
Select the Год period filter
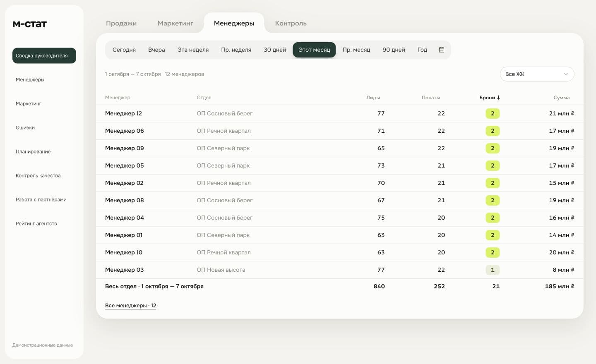tap(422, 50)
